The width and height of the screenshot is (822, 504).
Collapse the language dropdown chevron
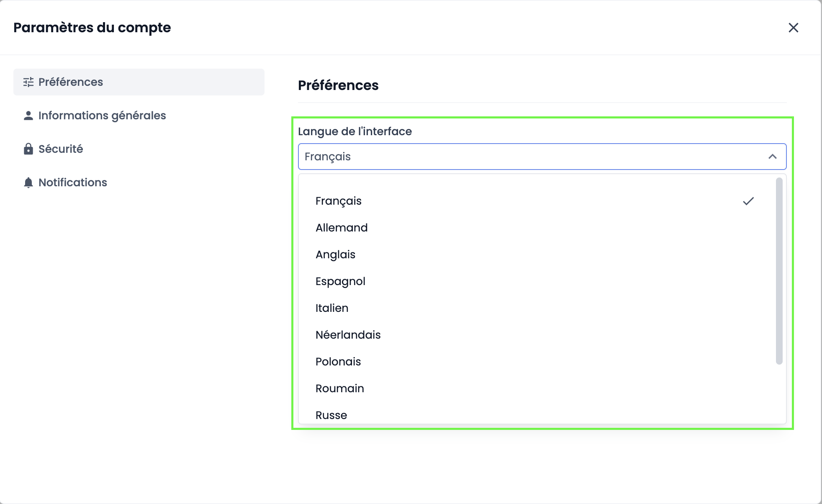tap(773, 157)
